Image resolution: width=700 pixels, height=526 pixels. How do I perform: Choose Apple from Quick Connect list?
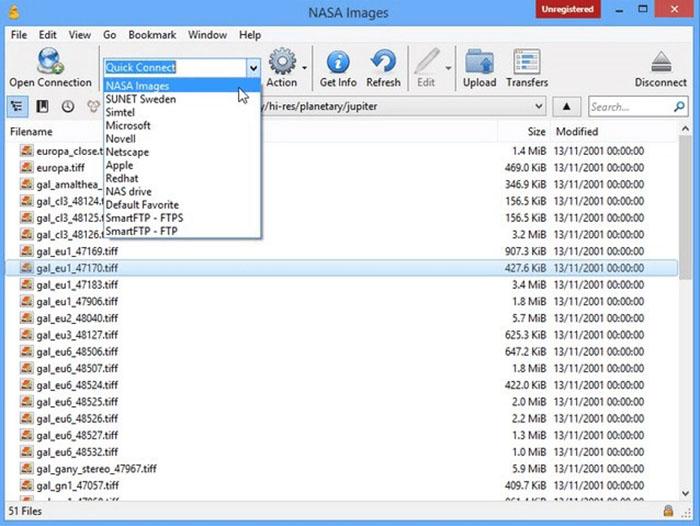(x=182, y=165)
